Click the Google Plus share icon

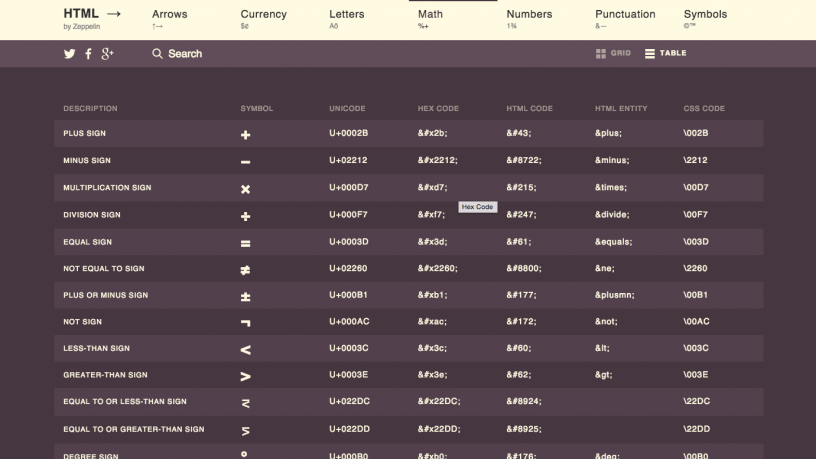click(x=107, y=54)
